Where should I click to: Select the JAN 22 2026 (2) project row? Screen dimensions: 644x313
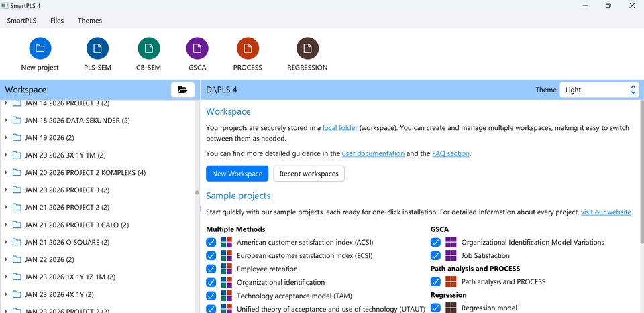pyautogui.click(x=98, y=259)
